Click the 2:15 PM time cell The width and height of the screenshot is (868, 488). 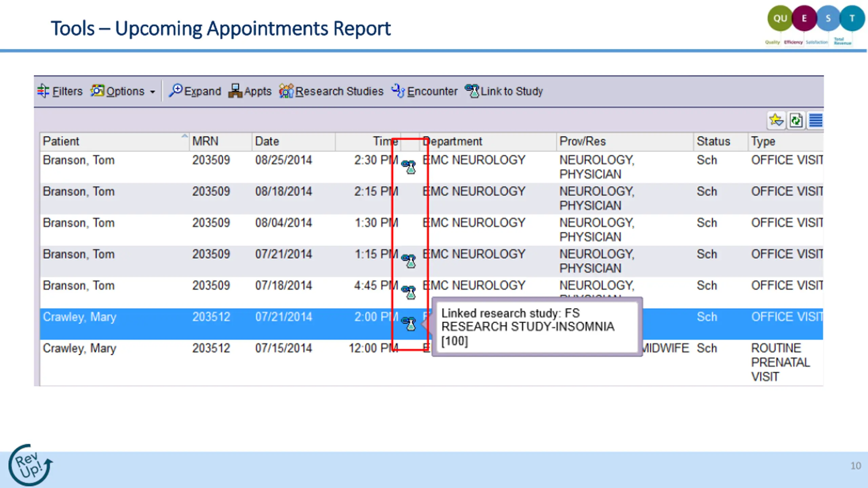click(376, 191)
